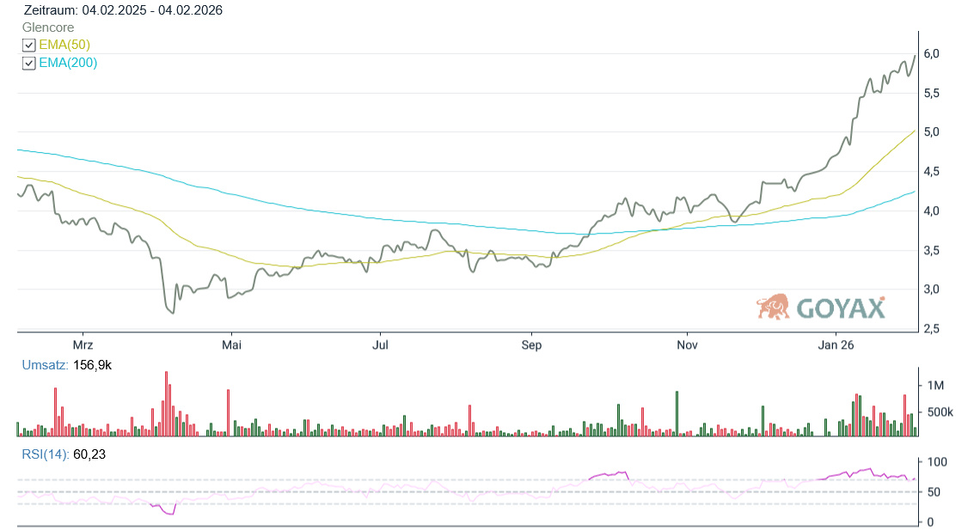Screen dimensions: 980x530
Task: Click the GOYAX bull logo icon
Action: point(773,307)
